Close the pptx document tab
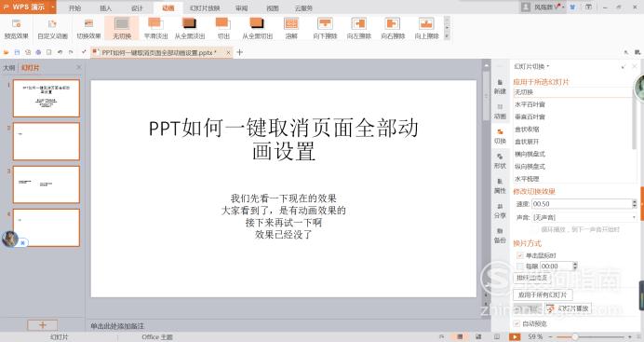644x342 pixels. 228,52
